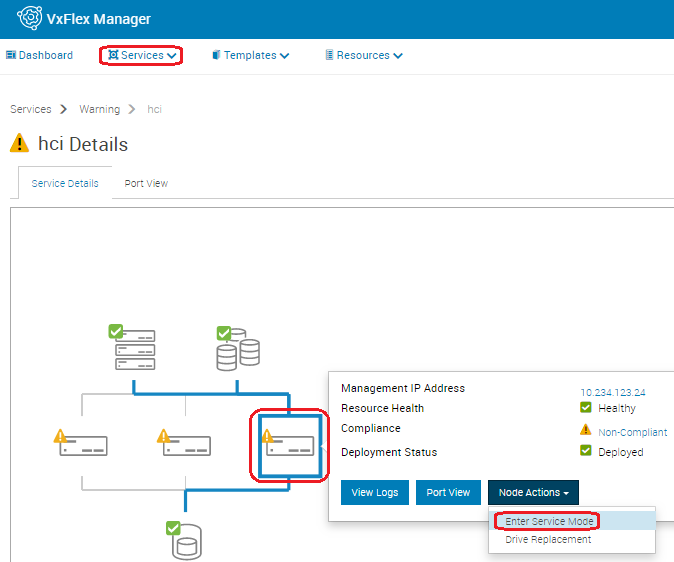Select the healthy storage database icon
This screenshot has height=562, width=674.
pos(238,349)
